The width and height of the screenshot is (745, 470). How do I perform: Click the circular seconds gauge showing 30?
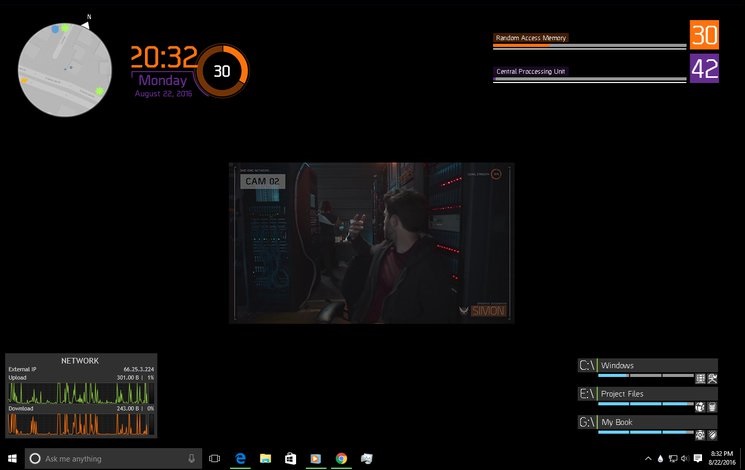pyautogui.click(x=222, y=71)
